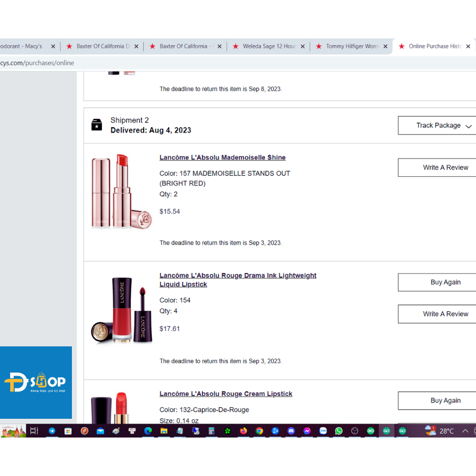
Task: Switch to the Weleda Sage 12 Hour tab
Action: click(268, 46)
